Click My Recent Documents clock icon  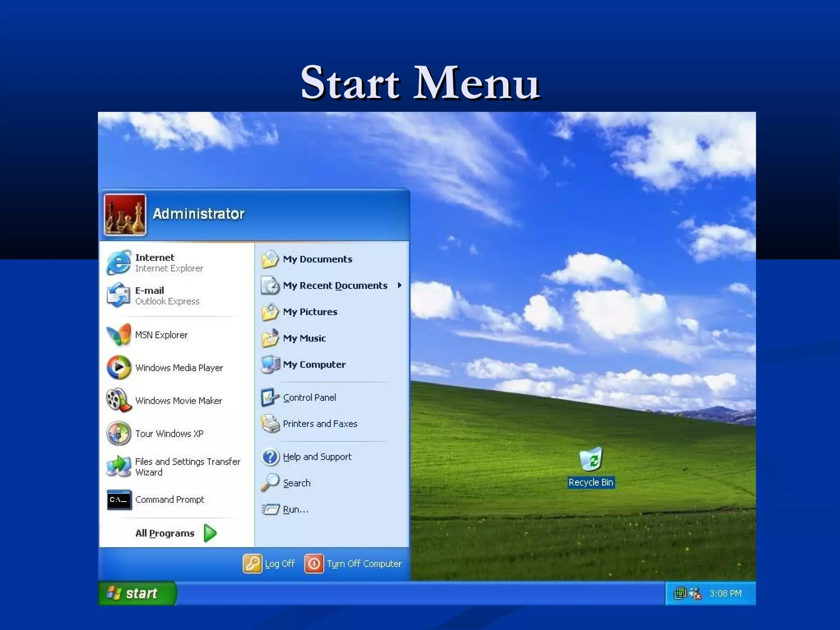click(270, 285)
